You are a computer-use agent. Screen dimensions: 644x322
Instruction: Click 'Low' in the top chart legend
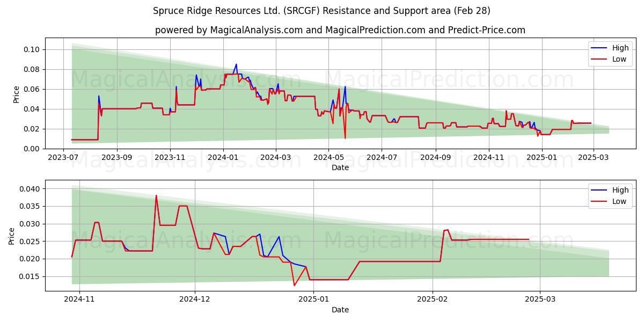619,59
